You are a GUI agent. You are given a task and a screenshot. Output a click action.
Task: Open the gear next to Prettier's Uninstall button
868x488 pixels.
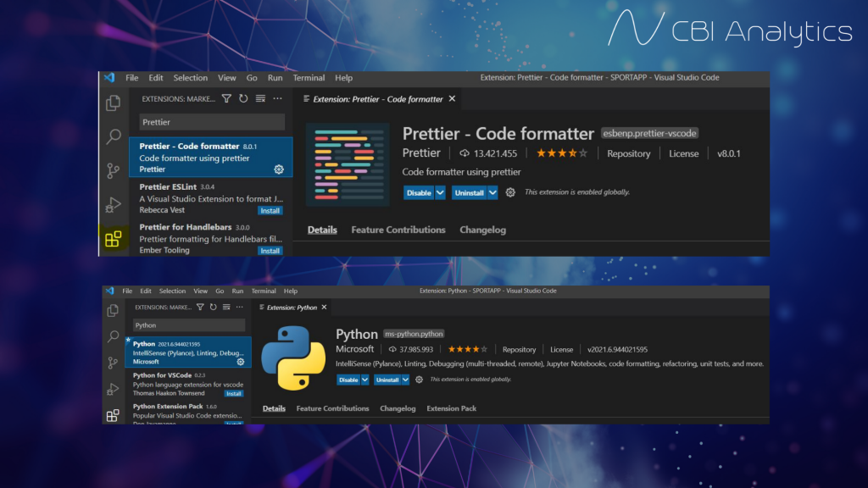pos(510,192)
